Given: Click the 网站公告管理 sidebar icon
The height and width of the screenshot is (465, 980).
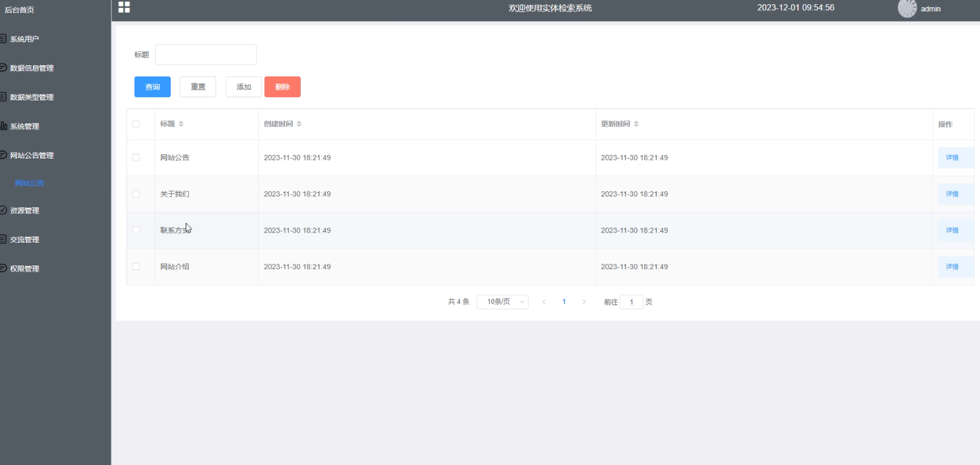Looking at the screenshot, I should (x=3, y=155).
